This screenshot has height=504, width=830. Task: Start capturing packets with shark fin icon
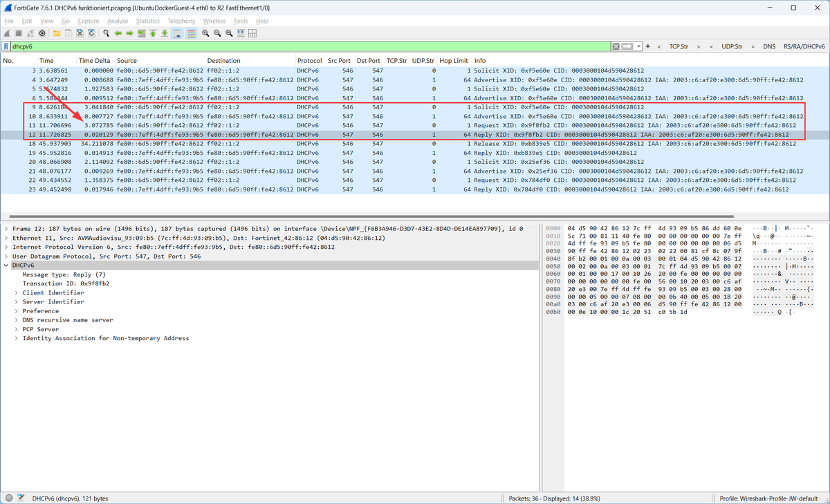coord(8,32)
